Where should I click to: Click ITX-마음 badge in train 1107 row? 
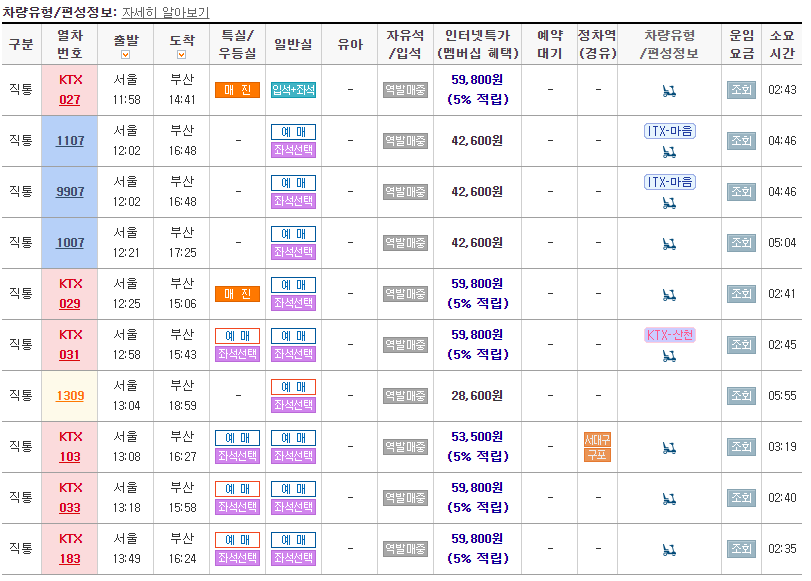click(670, 131)
